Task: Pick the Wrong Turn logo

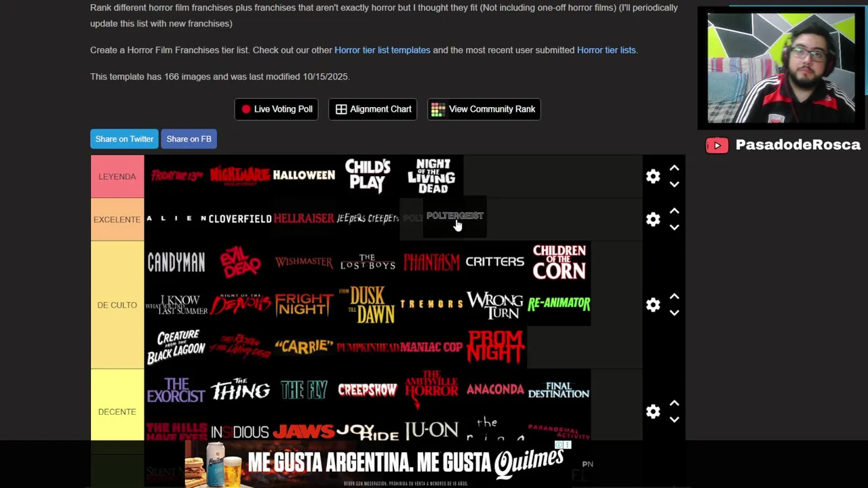Action: pyautogui.click(x=495, y=305)
